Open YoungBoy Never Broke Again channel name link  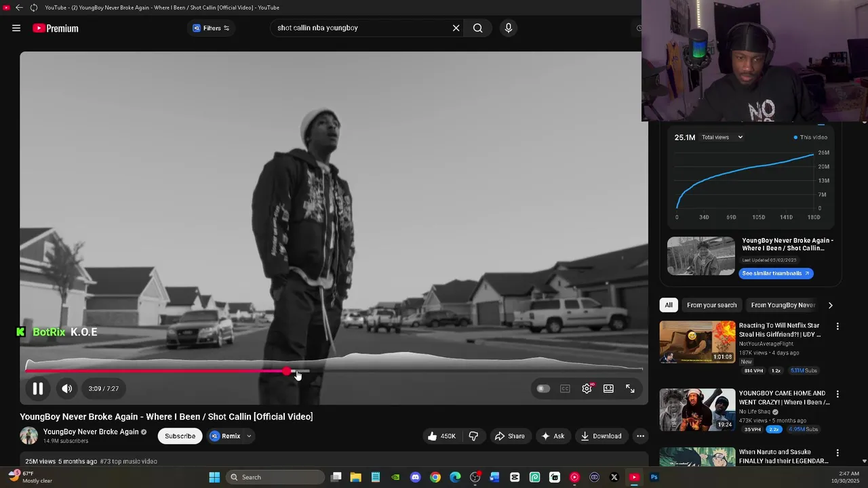pos(91,432)
